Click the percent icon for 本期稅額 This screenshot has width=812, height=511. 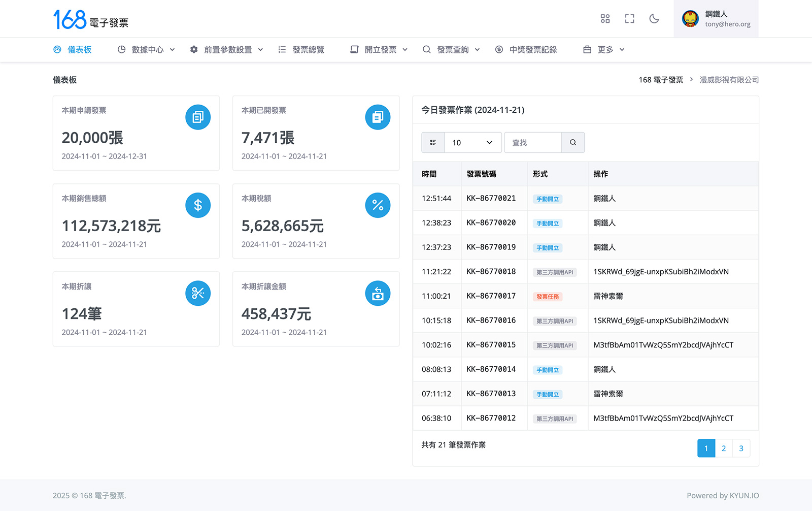click(x=378, y=205)
